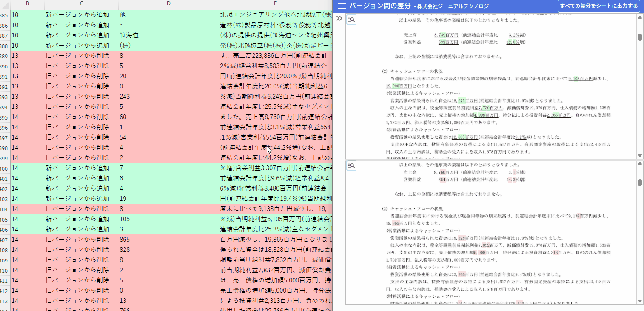Expand the panel with the double-chevron icon
The height and width of the screenshot is (311, 644).
coord(339,19)
